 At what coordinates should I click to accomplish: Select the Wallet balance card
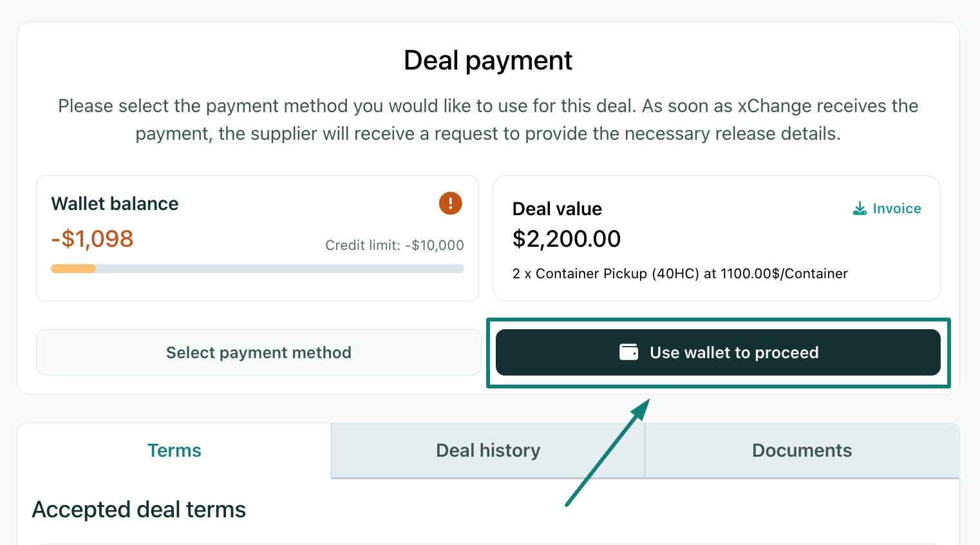(x=258, y=238)
